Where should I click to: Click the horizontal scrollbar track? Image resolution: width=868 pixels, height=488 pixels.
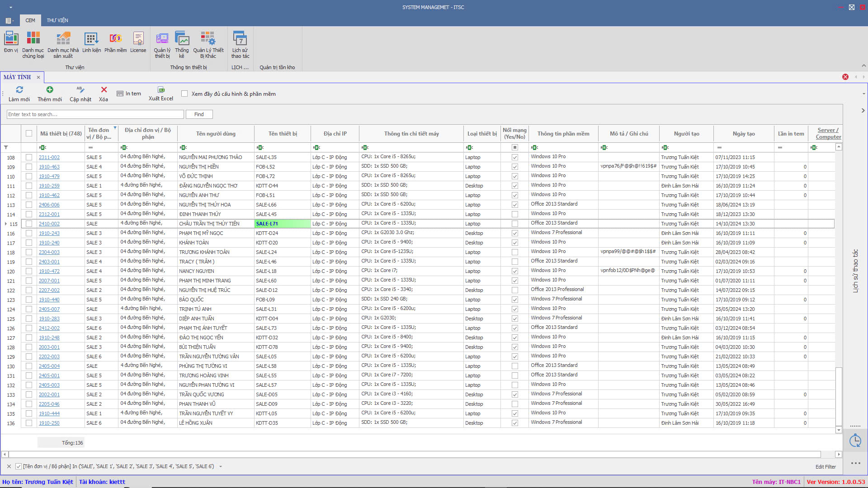[415, 454]
